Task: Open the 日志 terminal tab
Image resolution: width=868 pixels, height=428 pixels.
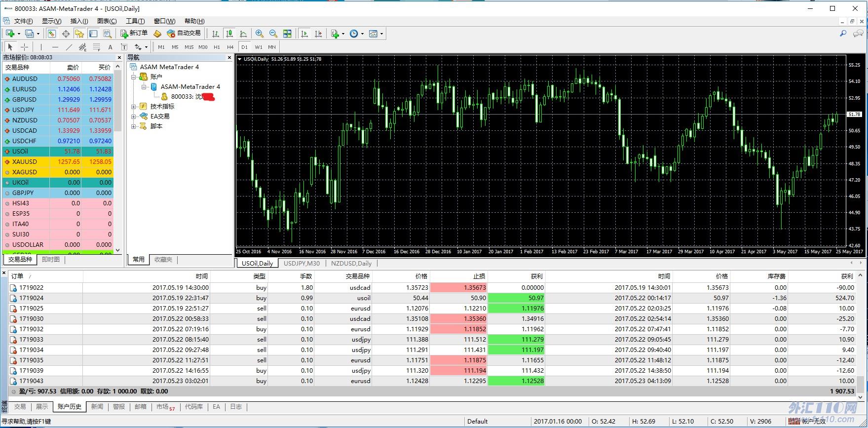Action: [236, 407]
